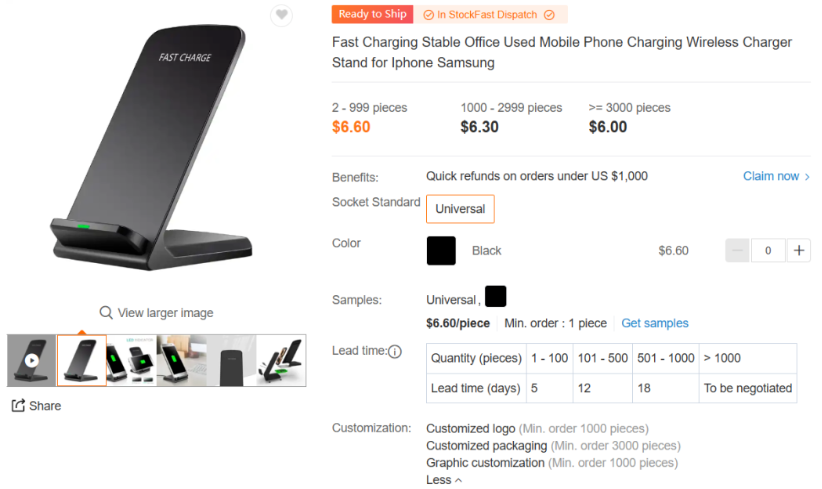Collapse customization with the Less toggle
This screenshot has width=822, height=489.
click(x=444, y=480)
